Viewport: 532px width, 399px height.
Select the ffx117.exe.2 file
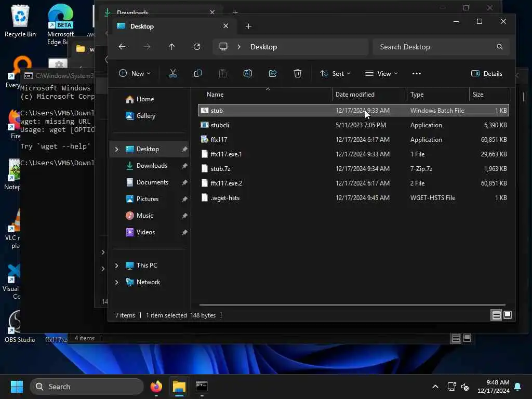tap(353, 183)
